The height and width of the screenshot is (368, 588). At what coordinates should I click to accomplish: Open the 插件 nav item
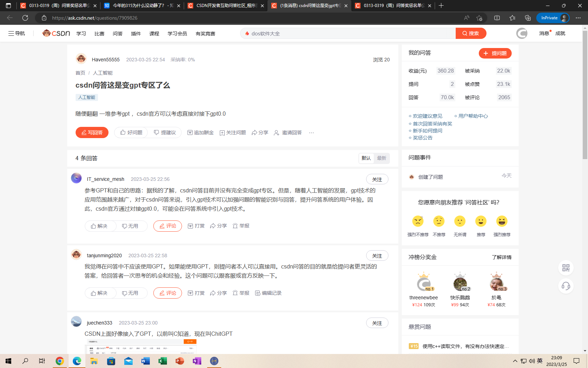tap(136, 34)
